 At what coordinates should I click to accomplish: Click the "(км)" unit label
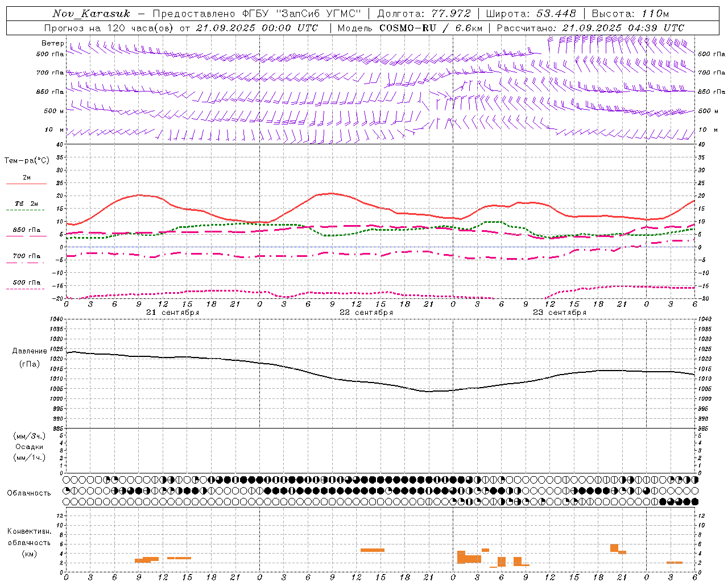point(30,554)
